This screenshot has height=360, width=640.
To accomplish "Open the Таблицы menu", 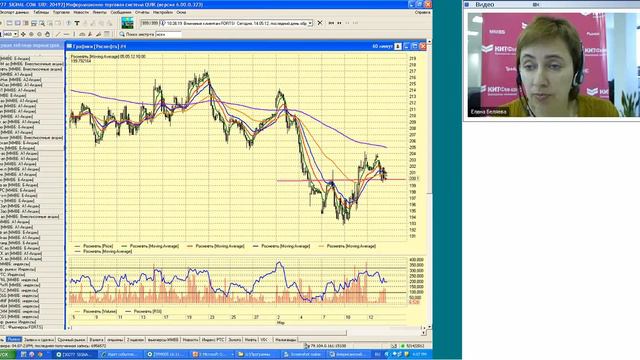I will (x=41, y=13).
